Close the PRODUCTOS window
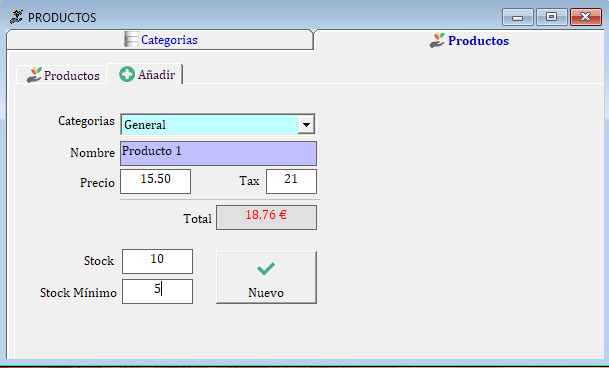The width and height of the screenshot is (609, 368). coord(586,17)
